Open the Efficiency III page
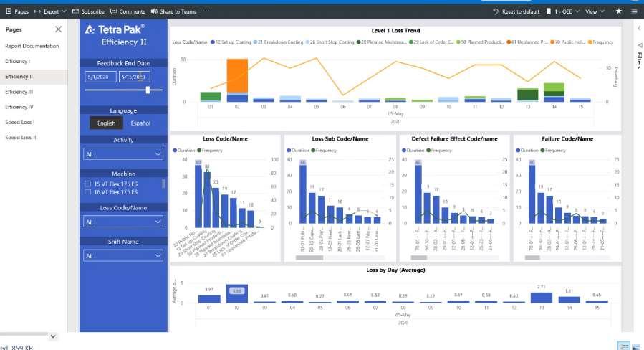Viewport: 644px width, 350px height. coord(19,92)
